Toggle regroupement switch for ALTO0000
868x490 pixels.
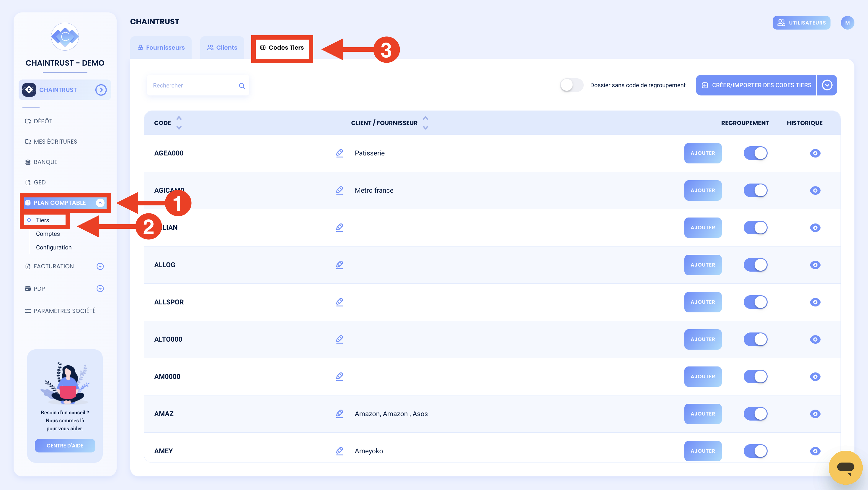[756, 339]
